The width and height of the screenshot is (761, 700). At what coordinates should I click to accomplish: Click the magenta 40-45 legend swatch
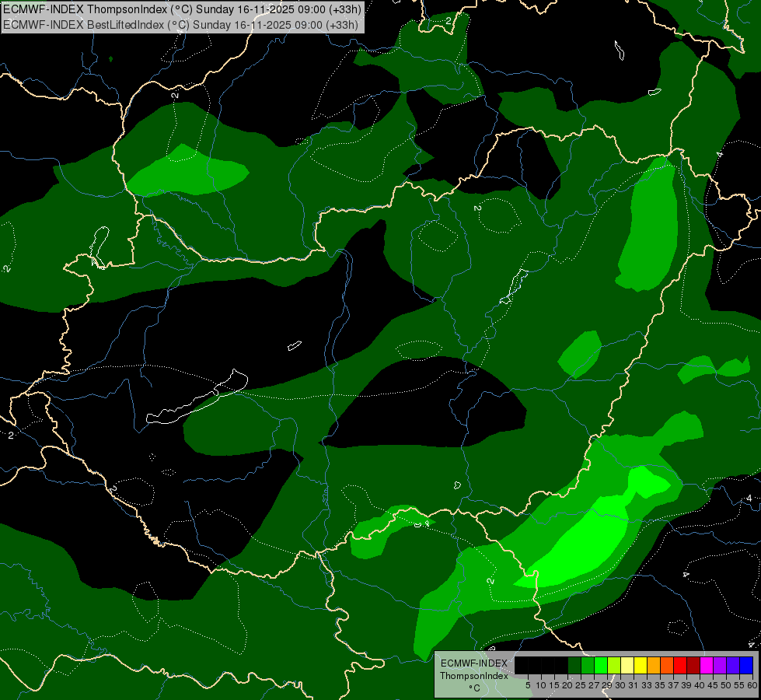707,665
